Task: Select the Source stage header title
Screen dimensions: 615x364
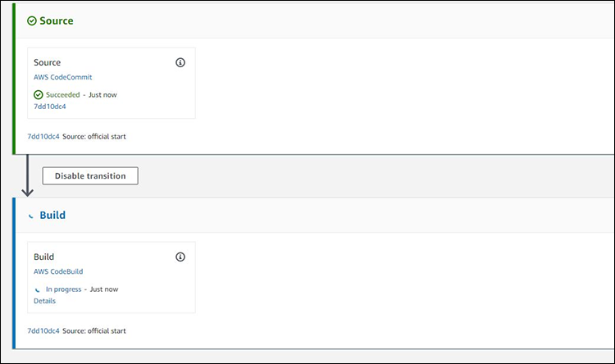Action: [57, 20]
